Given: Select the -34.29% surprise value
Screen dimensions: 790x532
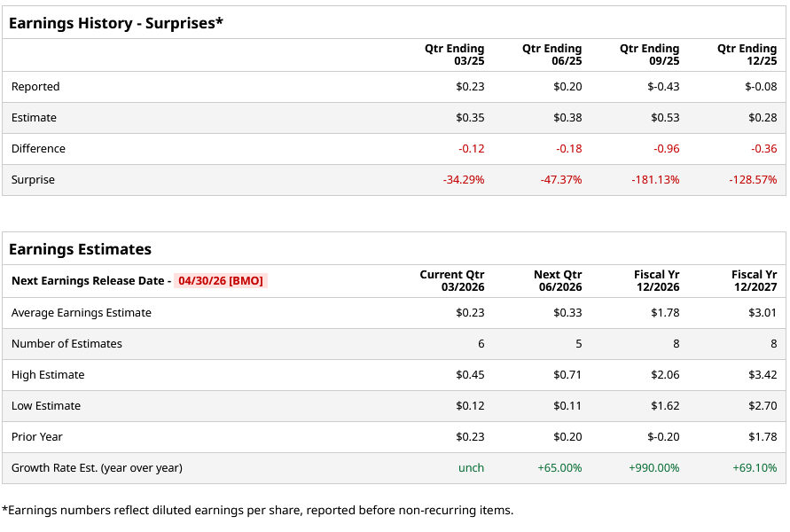Looking at the screenshot, I should (x=464, y=180).
